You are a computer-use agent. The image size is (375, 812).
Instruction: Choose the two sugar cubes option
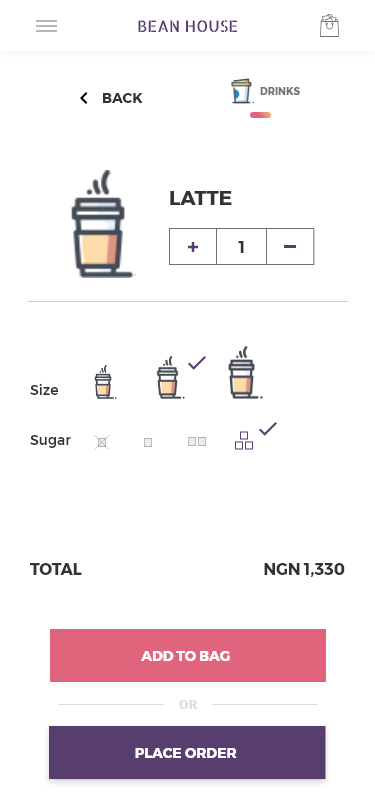pos(197,442)
